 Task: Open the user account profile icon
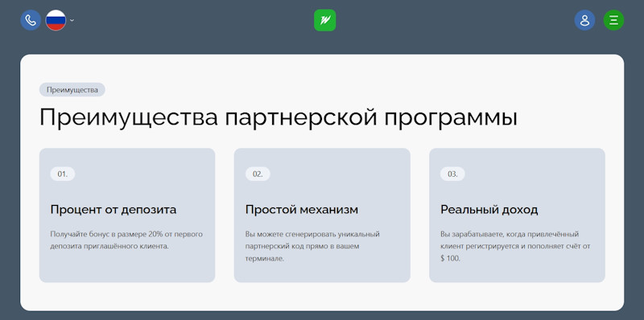584,20
